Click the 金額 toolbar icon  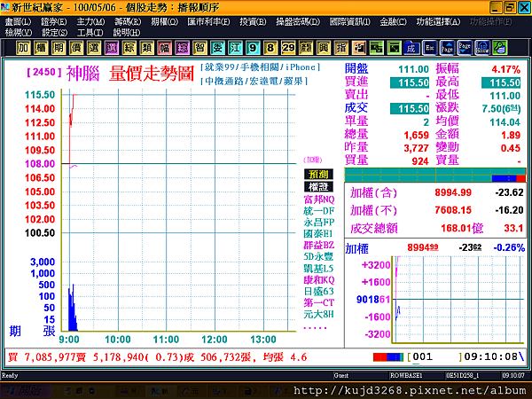(x=306, y=48)
